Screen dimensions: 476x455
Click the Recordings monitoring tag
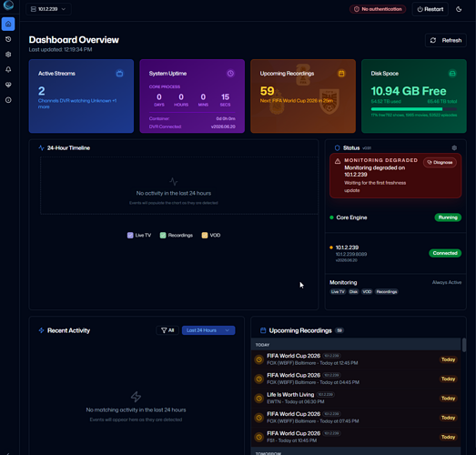coord(387,292)
